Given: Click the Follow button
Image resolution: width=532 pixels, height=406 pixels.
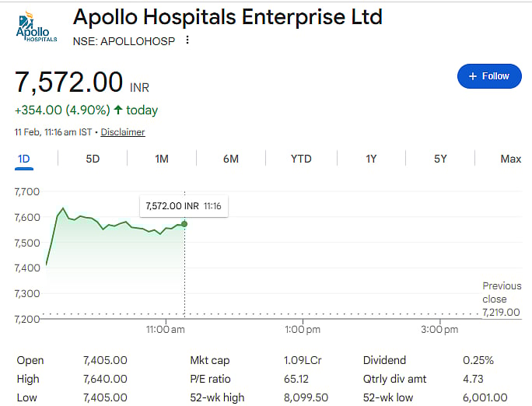Looking at the screenshot, I should tap(488, 76).
